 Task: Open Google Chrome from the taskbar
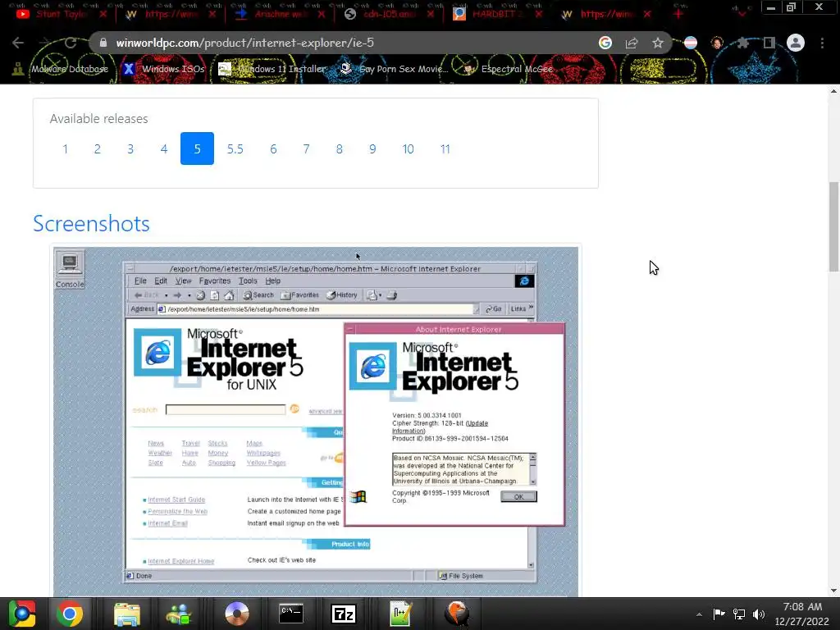70,614
